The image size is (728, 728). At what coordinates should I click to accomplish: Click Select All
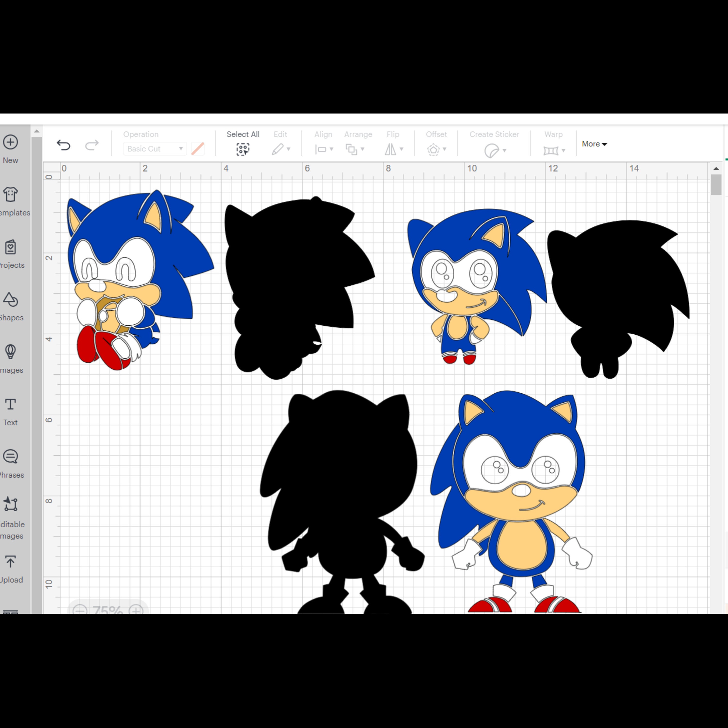(x=243, y=149)
